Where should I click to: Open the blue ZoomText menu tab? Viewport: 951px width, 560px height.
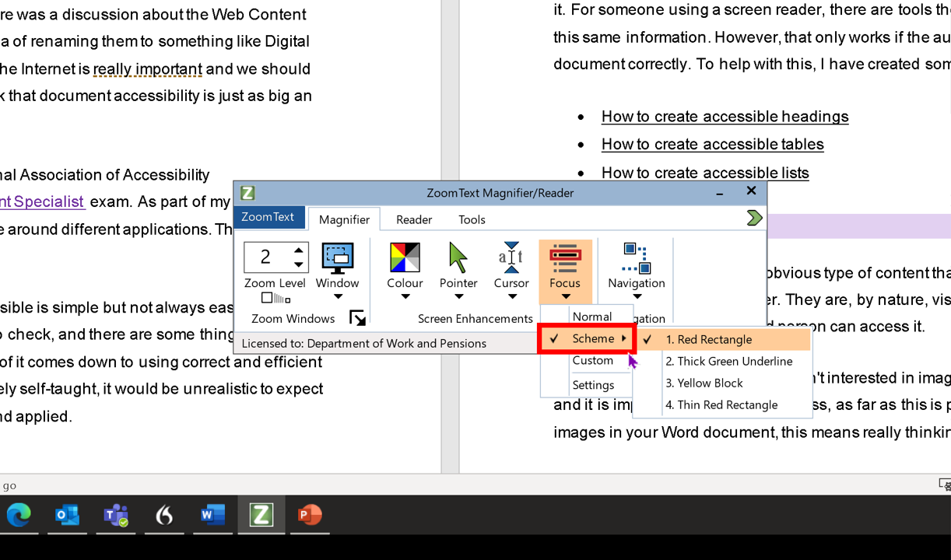tap(268, 217)
